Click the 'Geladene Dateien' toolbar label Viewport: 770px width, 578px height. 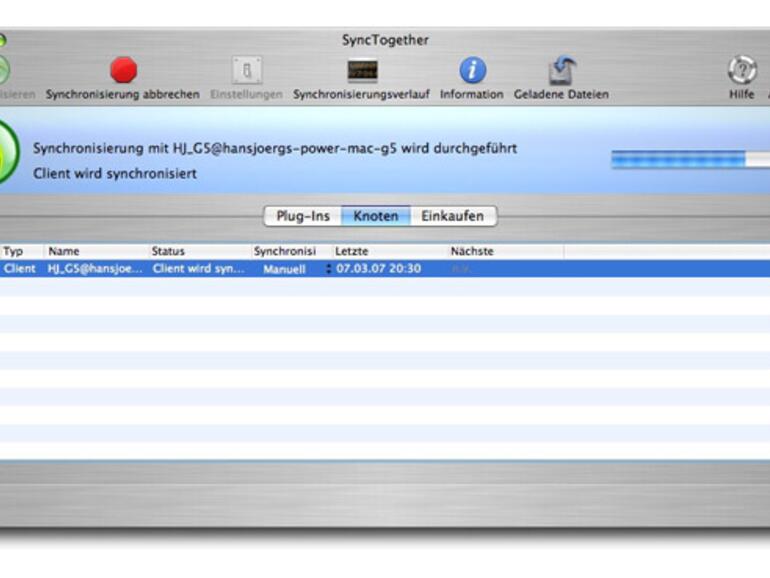(x=561, y=94)
